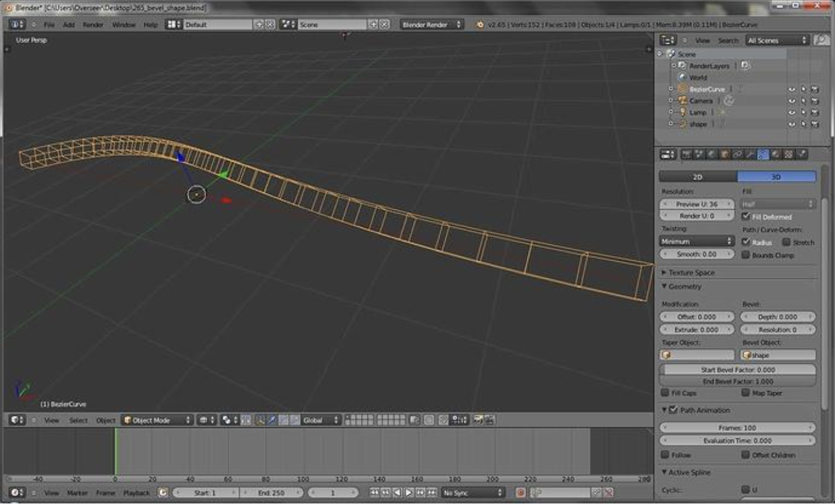Enable the Bounds Clamp checkbox
The height and width of the screenshot is (504, 835).
(746, 255)
